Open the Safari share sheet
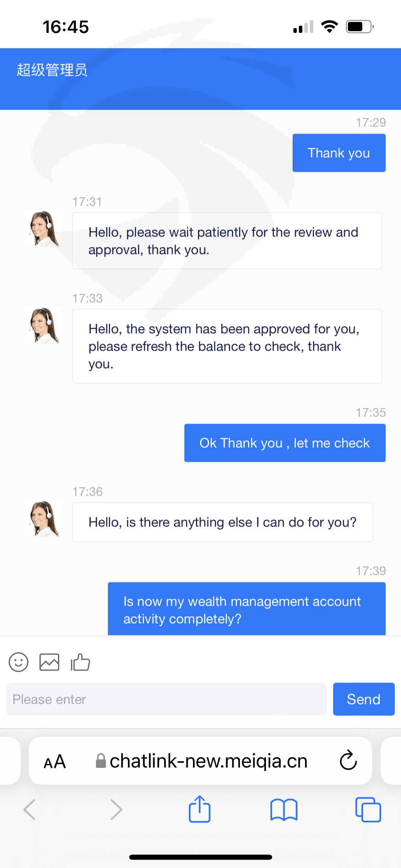The height and width of the screenshot is (868, 401). (199, 809)
